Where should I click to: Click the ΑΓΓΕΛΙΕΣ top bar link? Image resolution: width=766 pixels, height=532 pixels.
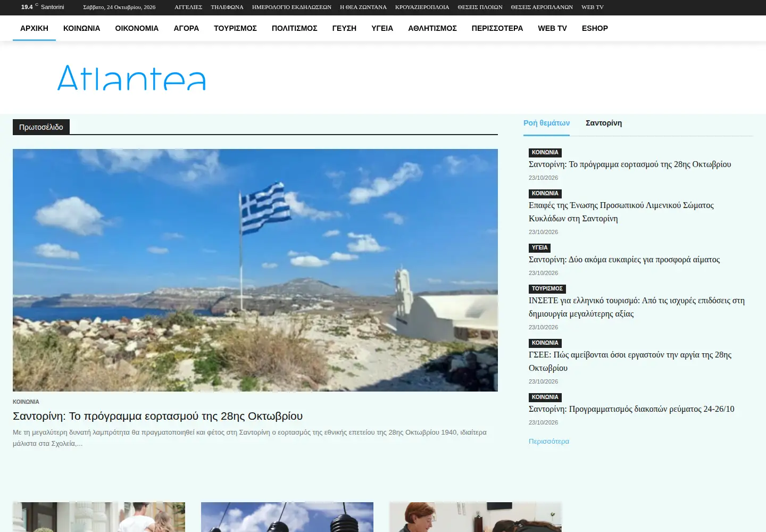[x=188, y=7]
